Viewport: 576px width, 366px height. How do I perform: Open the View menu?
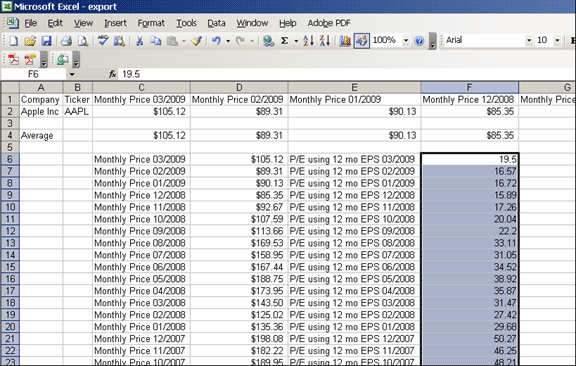click(83, 23)
